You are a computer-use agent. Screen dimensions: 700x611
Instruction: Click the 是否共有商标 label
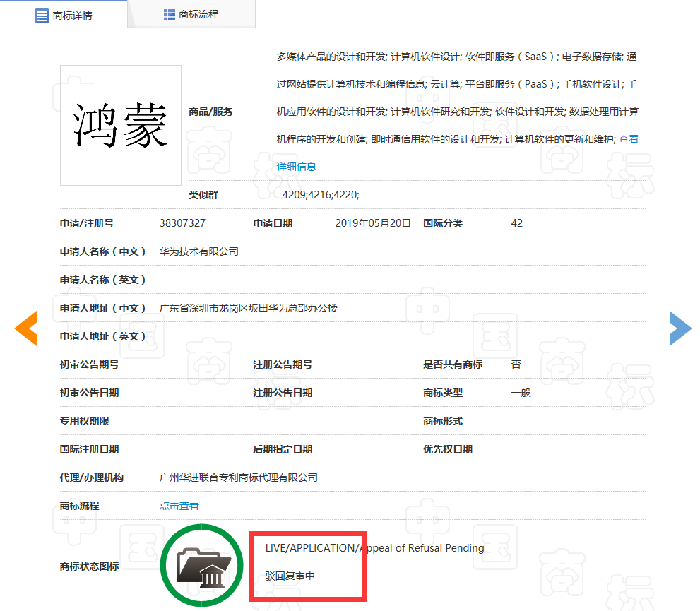click(453, 364)
